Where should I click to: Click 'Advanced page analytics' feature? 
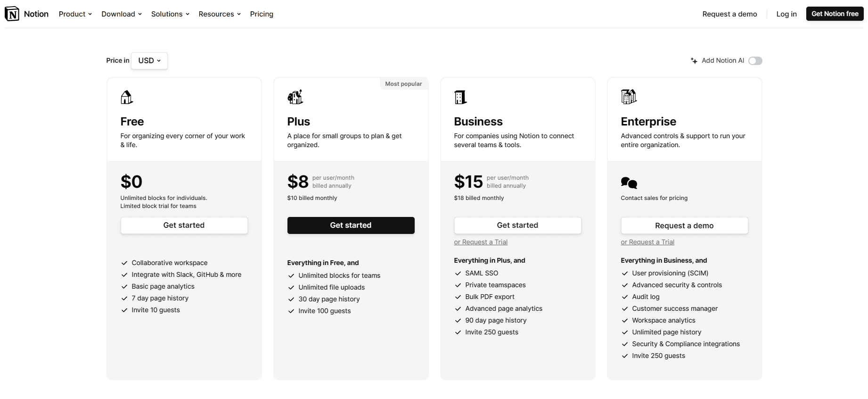click(504, 308)
